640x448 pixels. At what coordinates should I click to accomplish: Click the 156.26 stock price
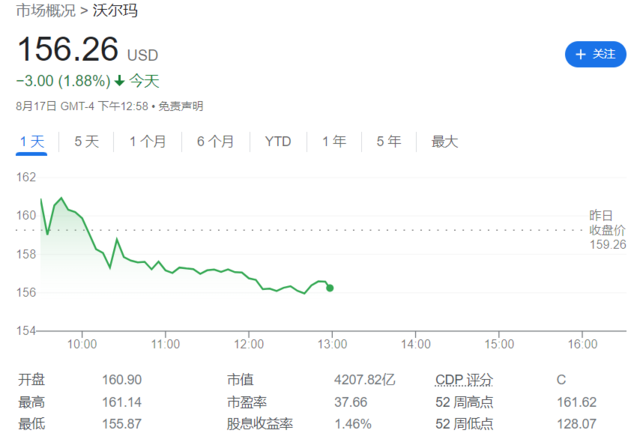click(x=67, y=49)
